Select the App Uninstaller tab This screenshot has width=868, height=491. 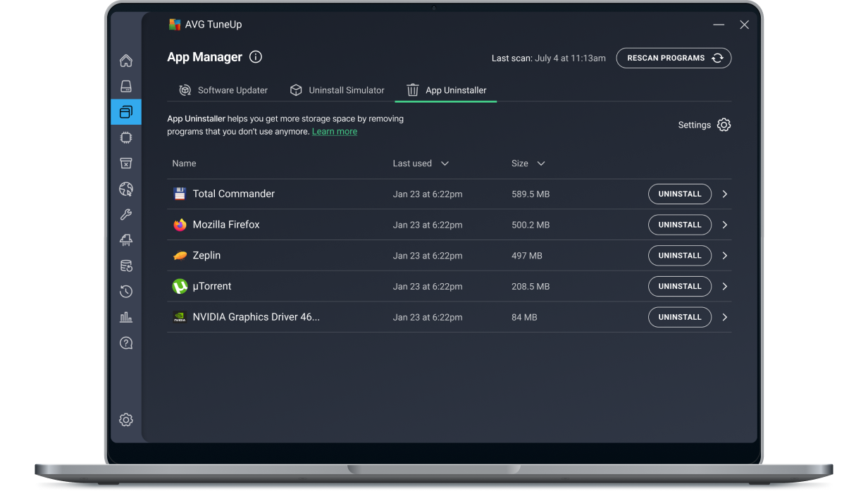click(x=446, y=90)
